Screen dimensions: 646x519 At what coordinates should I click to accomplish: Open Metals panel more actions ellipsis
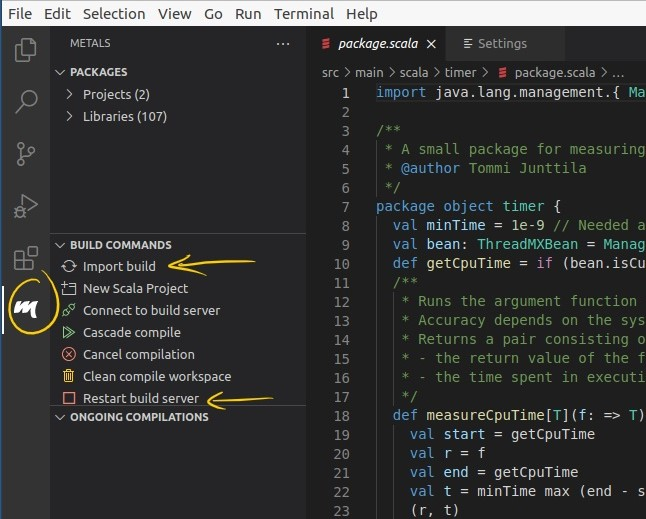click(284, 44)
